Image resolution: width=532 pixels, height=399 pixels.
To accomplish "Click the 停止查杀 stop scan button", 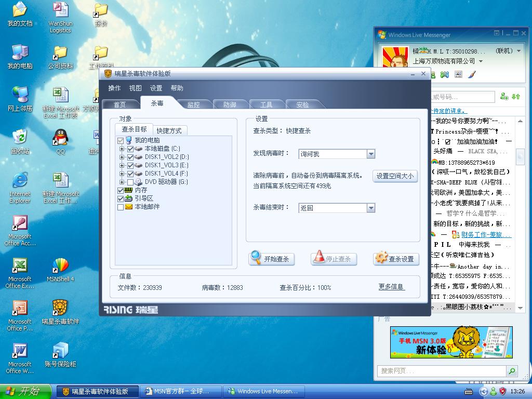I will pos(334,259).
